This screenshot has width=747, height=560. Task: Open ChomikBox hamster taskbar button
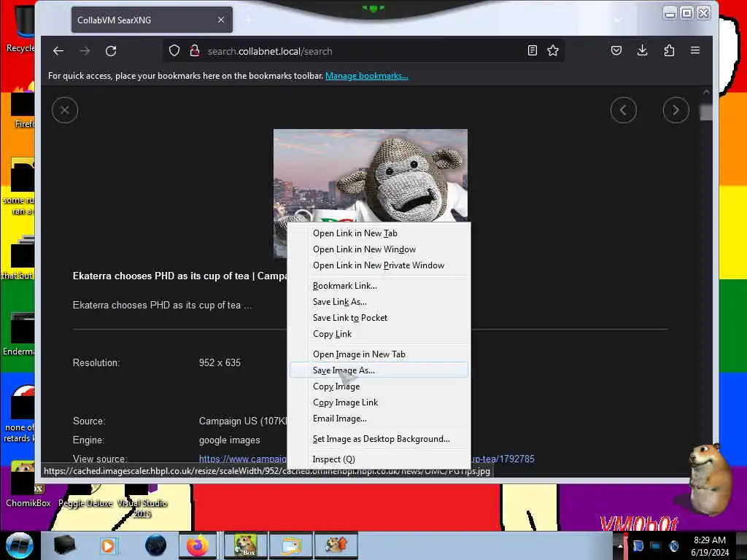[x=245, y=545]
